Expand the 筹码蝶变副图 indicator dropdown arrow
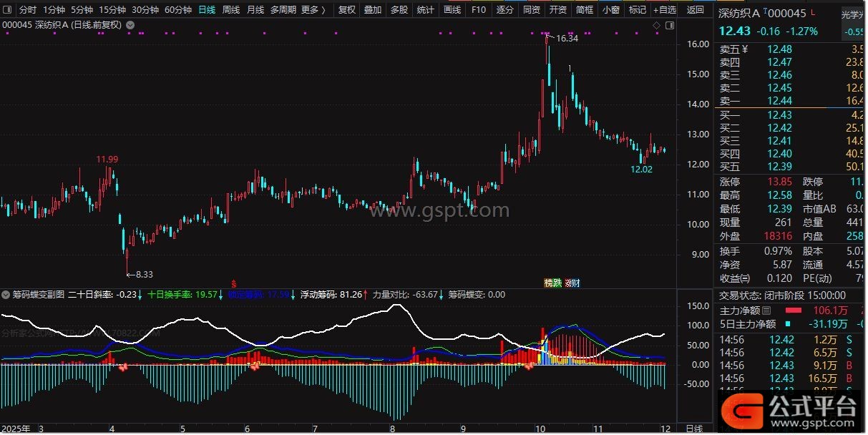Viewport: 868px width, 435px height. tap(6, 294)
